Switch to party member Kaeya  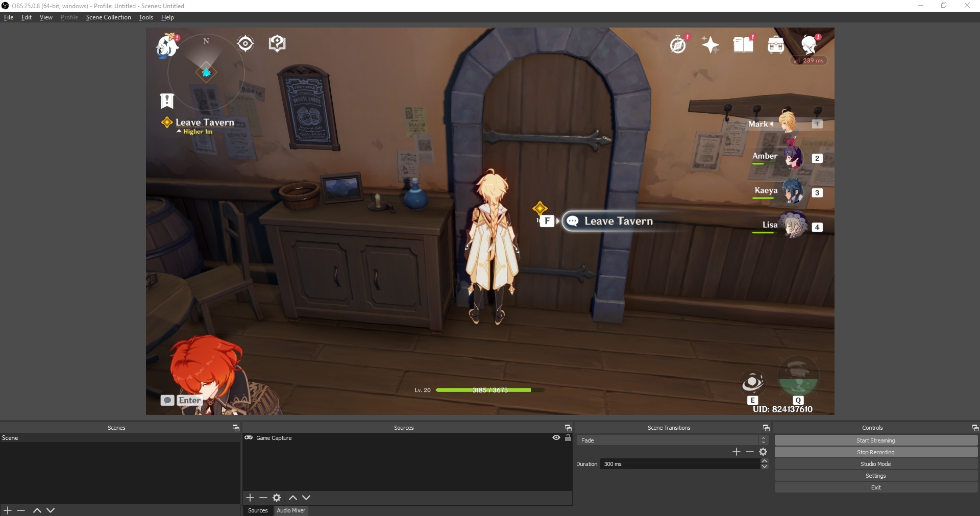(x=788, y=192)
